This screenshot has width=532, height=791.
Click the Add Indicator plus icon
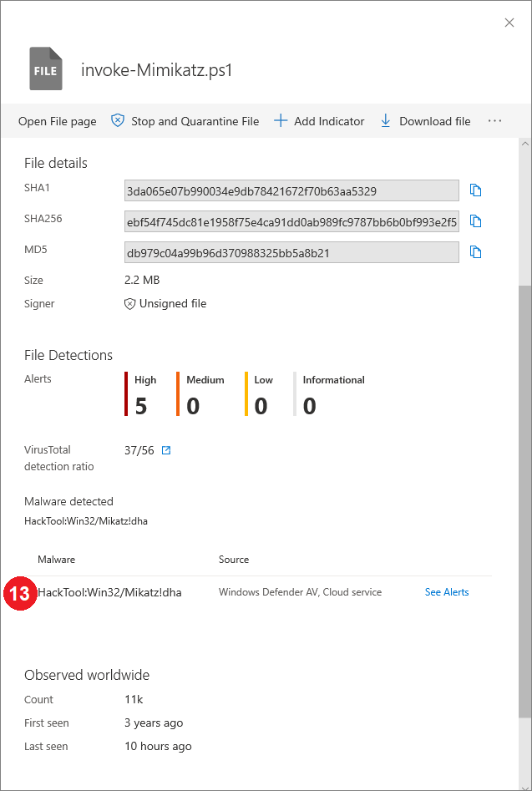pos(281,121)
